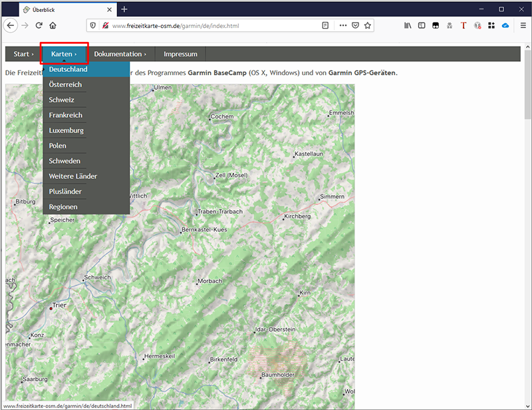The height and width of the screenshot is (410, 532).
Task: Select Österreich in Karten dropdown
Action: pyautogui.click(x=86, y=85)
